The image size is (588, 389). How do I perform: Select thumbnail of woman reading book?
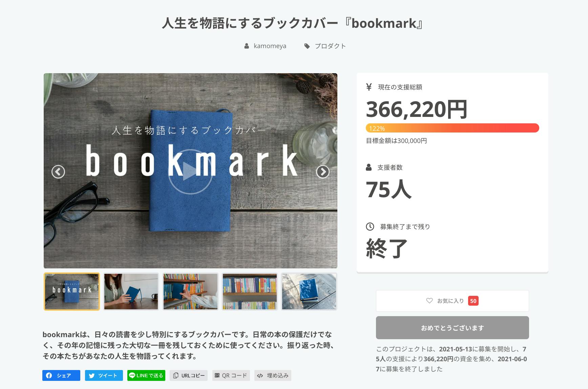coord(131,291)
